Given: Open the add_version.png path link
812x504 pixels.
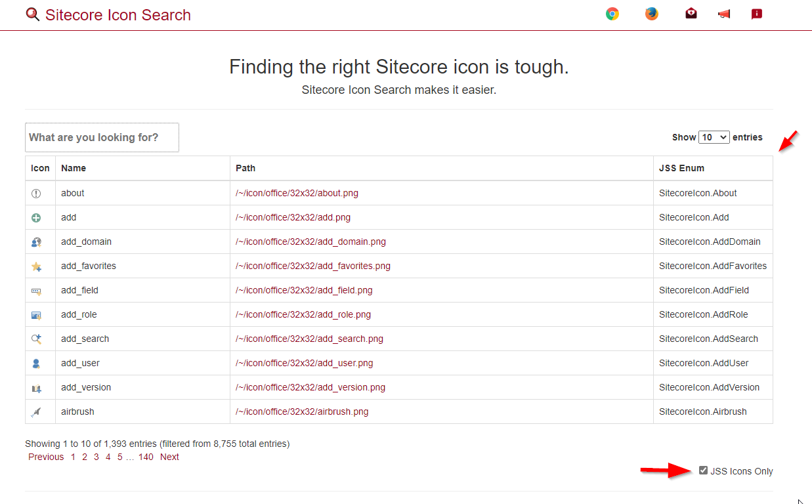Looking at the screenshot, I should pyautogui.click(x=310, y=387).
